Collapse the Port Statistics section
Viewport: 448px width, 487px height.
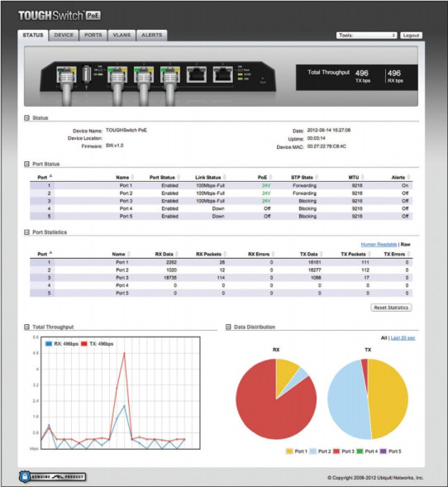point(26,232)
